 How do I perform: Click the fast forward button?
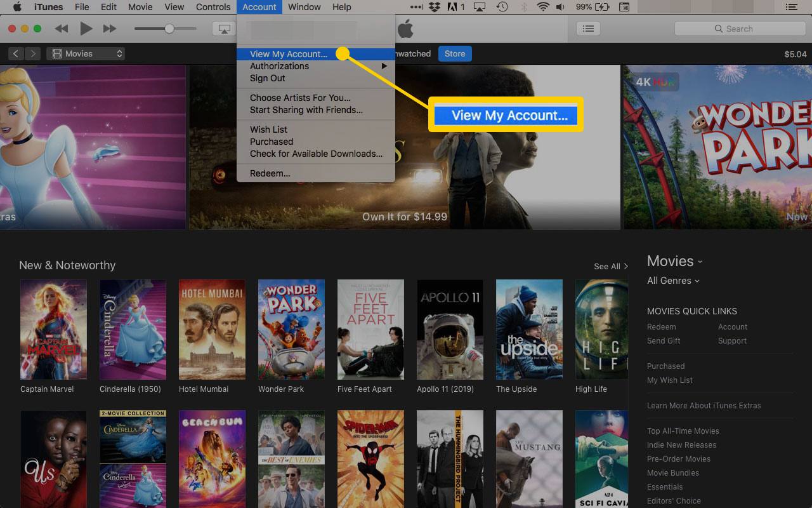point(110,29)
